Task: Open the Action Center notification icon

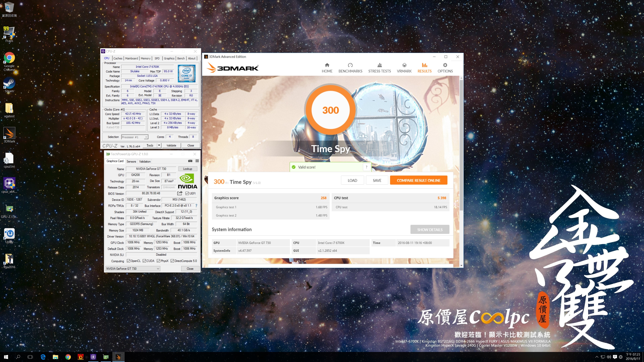Action: click(615, 357)
